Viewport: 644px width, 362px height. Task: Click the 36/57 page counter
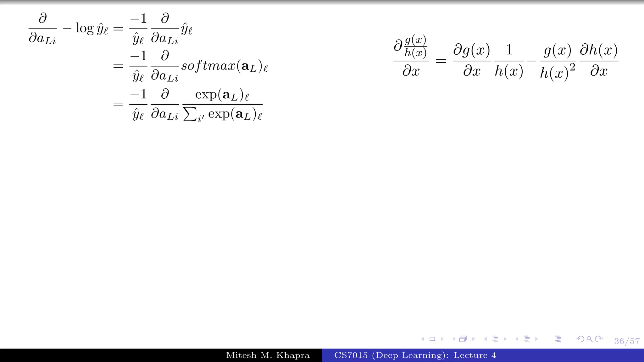(x=627, y=341)
